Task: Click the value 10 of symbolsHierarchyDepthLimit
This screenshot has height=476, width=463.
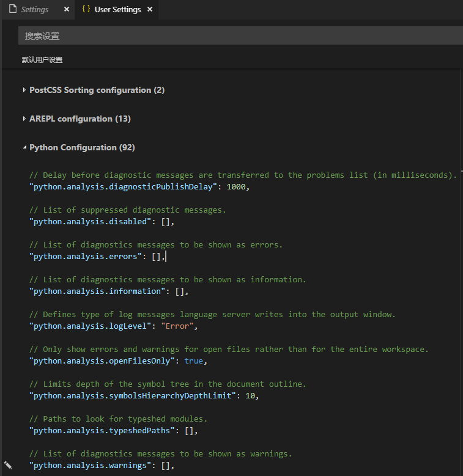Action: coord(250,396)
